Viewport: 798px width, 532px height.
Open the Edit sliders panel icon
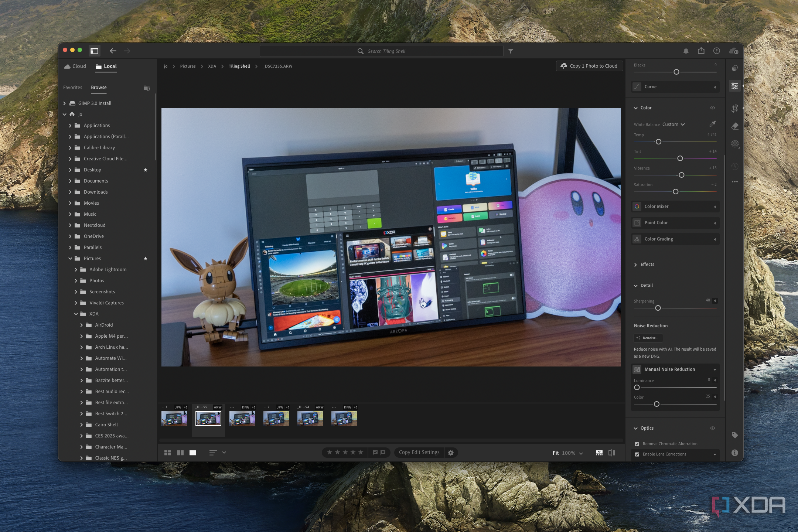tap(734, 86)
